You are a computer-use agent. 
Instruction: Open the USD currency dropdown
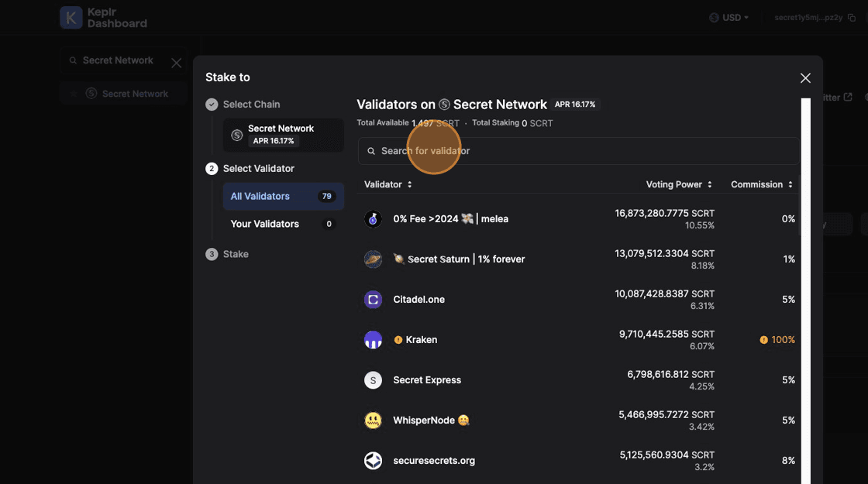(729, 18)
